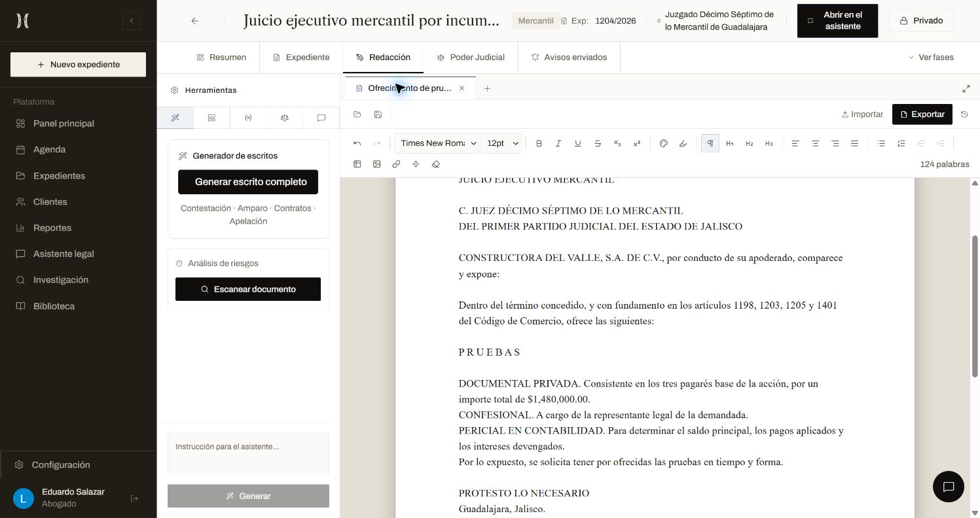Expand the editor to fullscreen
The width and height of the screenshot is (980, 518).
point(966,88)
